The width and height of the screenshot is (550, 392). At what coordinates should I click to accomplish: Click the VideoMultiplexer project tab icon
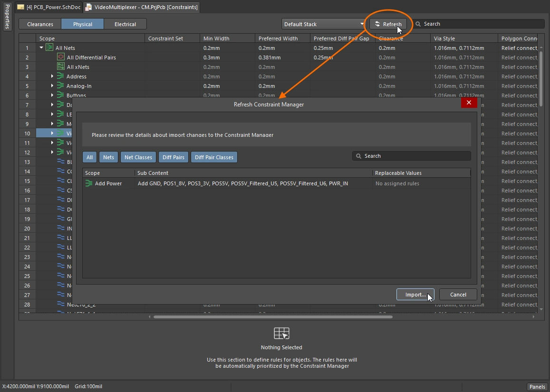point(89,7)
